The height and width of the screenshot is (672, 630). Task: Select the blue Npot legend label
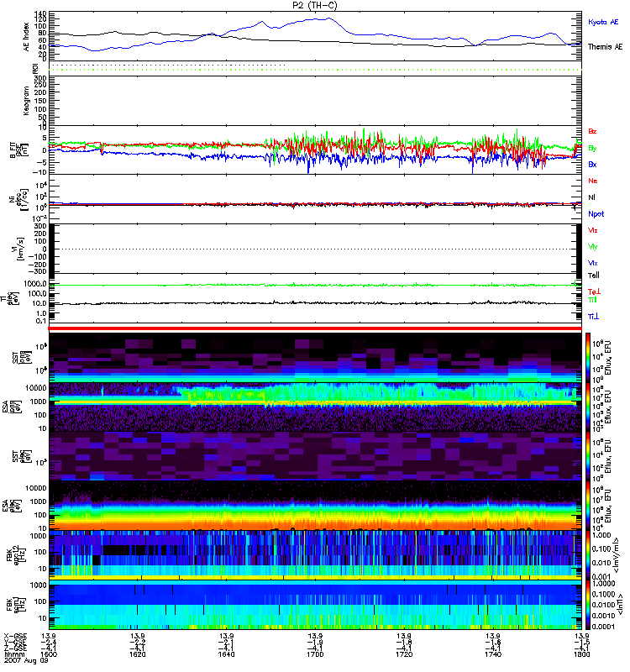pos(596,214)
